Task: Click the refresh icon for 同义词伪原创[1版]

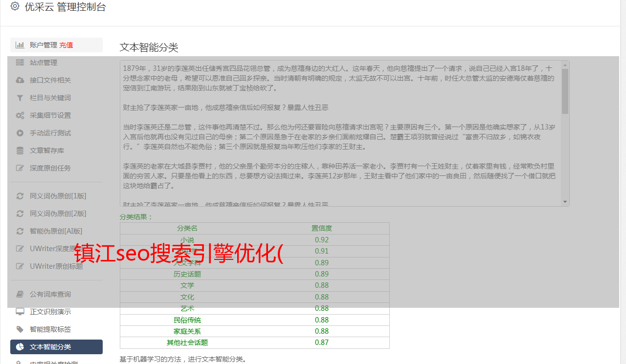Action: (20, 196)
